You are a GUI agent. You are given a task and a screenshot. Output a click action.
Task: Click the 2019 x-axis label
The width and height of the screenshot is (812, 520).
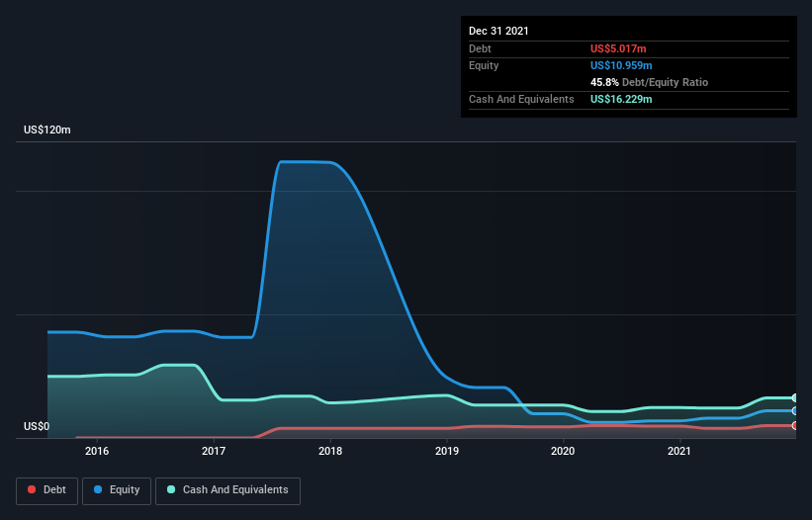point(447,451)
